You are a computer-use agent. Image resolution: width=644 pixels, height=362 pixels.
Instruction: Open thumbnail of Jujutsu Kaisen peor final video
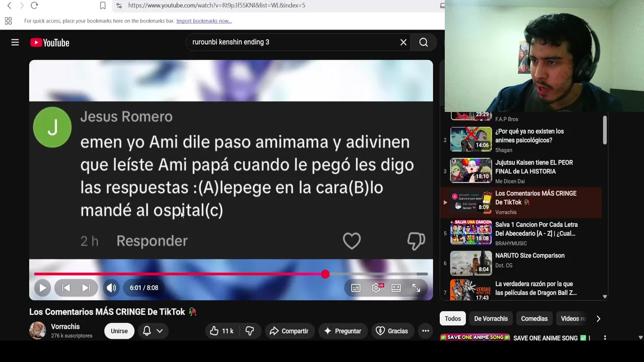click(x=471, y=170)
